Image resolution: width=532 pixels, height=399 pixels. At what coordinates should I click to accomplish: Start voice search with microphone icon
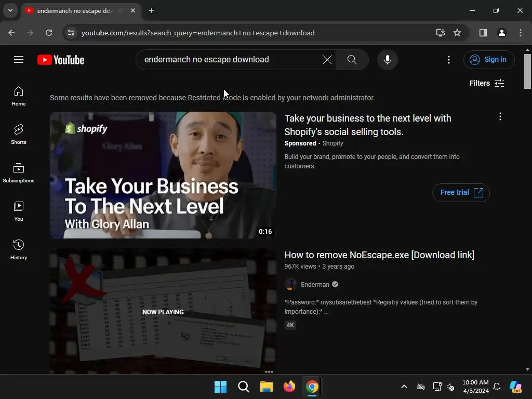[x=387, y=60]
